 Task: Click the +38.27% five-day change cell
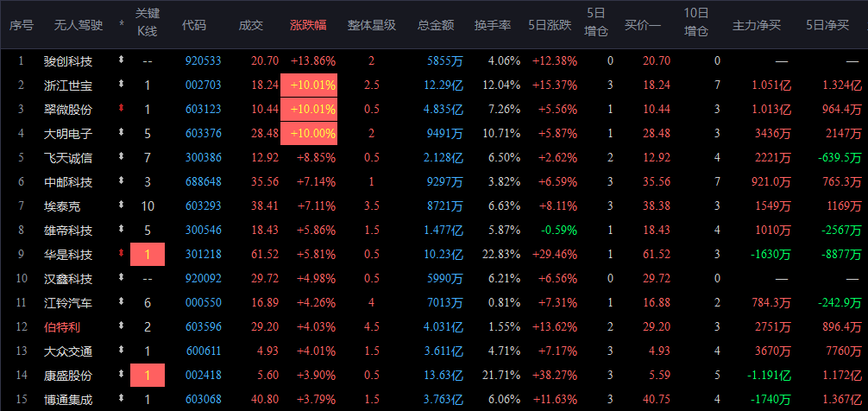click(555, 376)
